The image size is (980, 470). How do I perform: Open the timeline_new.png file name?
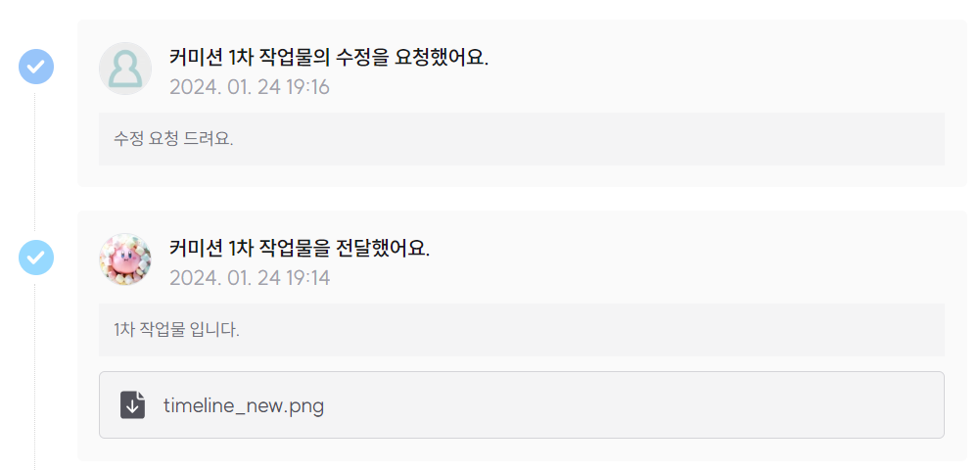244,405
